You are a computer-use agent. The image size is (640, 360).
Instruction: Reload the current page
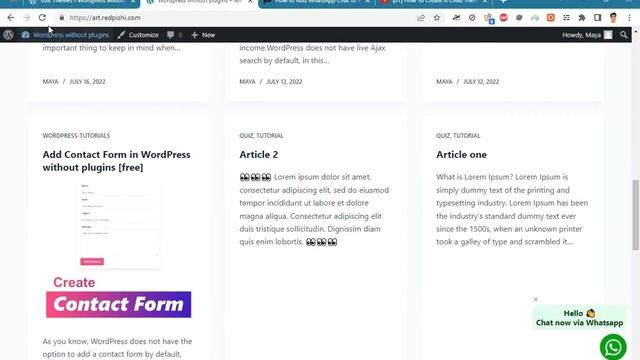pos(42,18)
